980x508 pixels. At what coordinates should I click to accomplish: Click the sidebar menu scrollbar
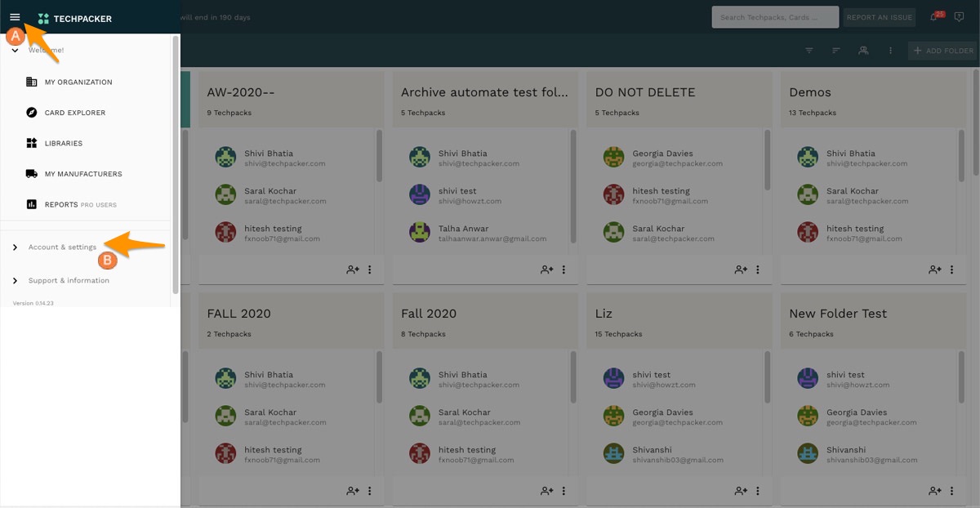point(176,163)
